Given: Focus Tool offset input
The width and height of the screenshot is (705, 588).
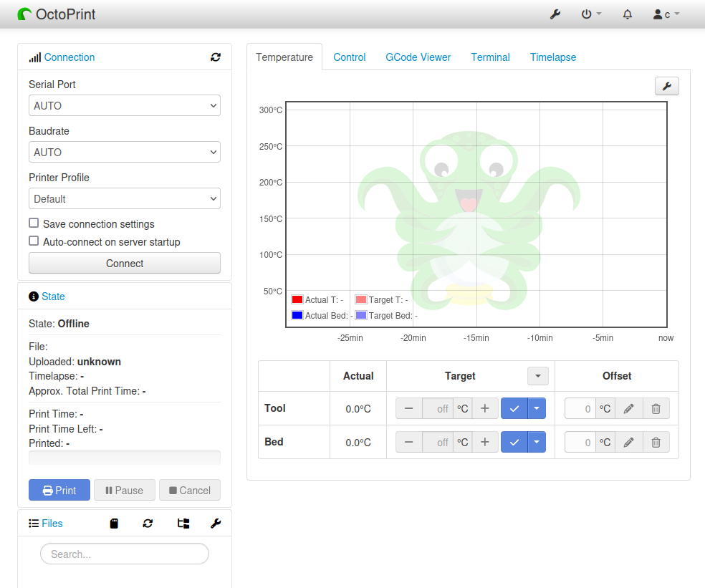Looking at the screenshot, I should click(x=580, y=408).
